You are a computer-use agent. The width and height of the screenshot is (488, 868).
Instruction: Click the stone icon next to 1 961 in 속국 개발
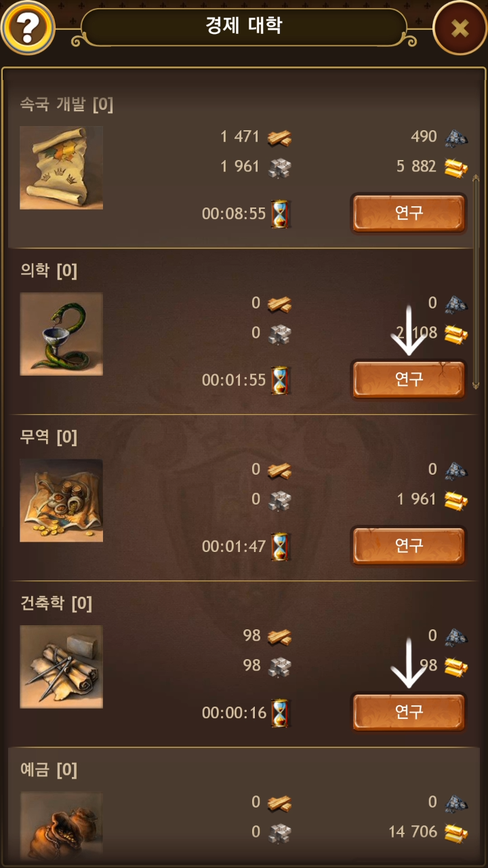point(279,167)
